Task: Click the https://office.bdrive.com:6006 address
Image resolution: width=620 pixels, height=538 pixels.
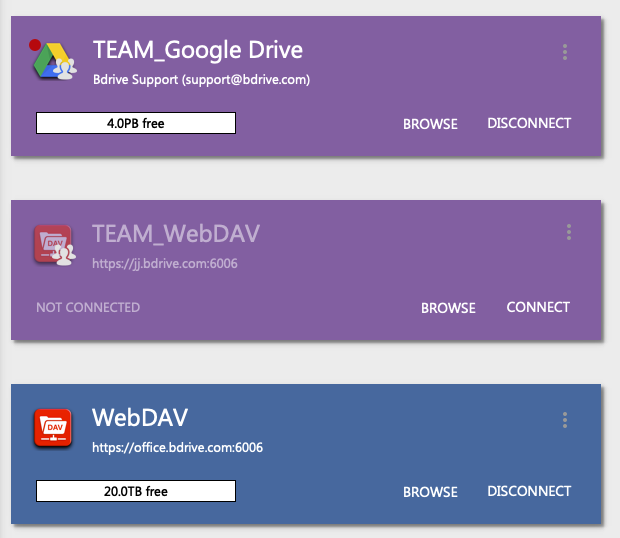Action: [x=177, y=447]
